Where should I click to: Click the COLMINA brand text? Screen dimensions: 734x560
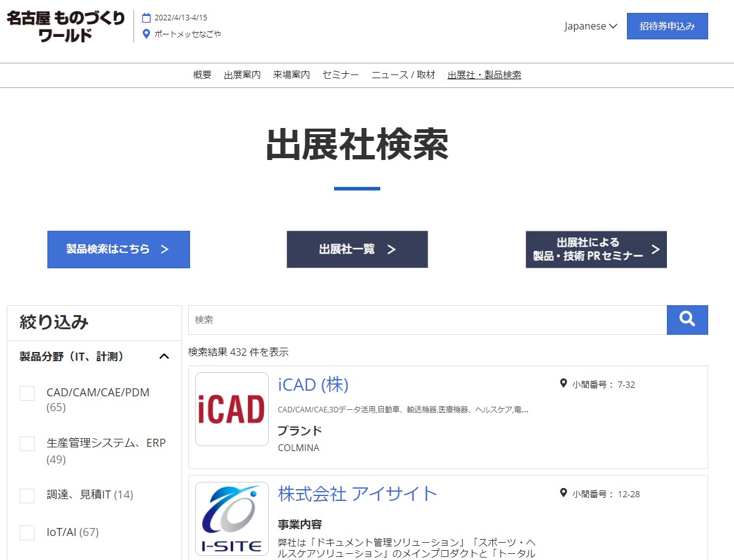298,448
